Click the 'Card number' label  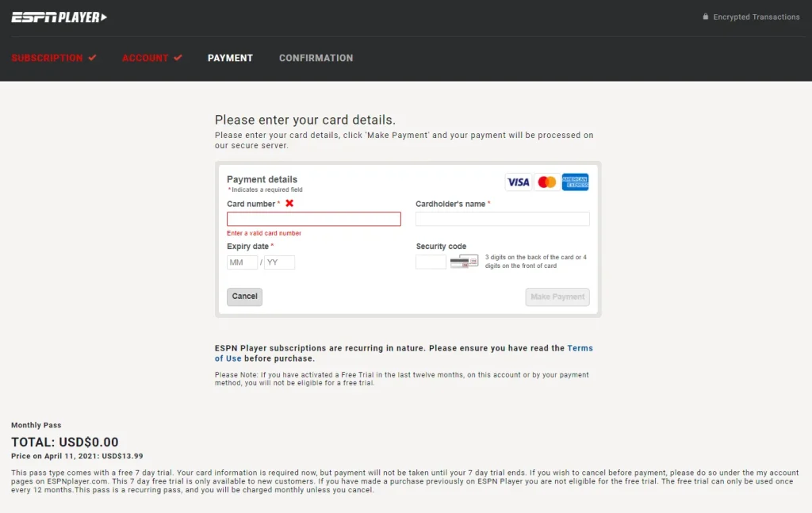[253, 204]
